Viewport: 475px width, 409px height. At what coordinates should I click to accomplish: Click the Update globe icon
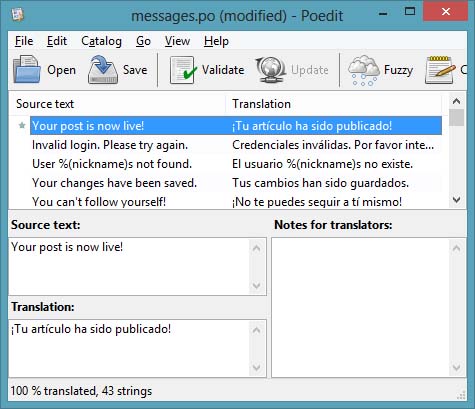[x=271, y=70]
